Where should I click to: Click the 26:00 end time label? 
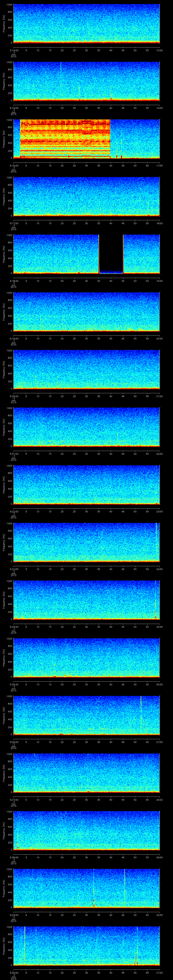pyautogui.click(x=160, y=684)
